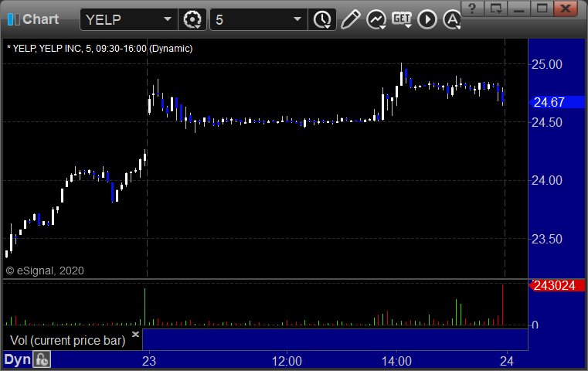This screenshot has height=371, width=588.
Task: Click the Chart window title
Action: [x=40, y=19]
